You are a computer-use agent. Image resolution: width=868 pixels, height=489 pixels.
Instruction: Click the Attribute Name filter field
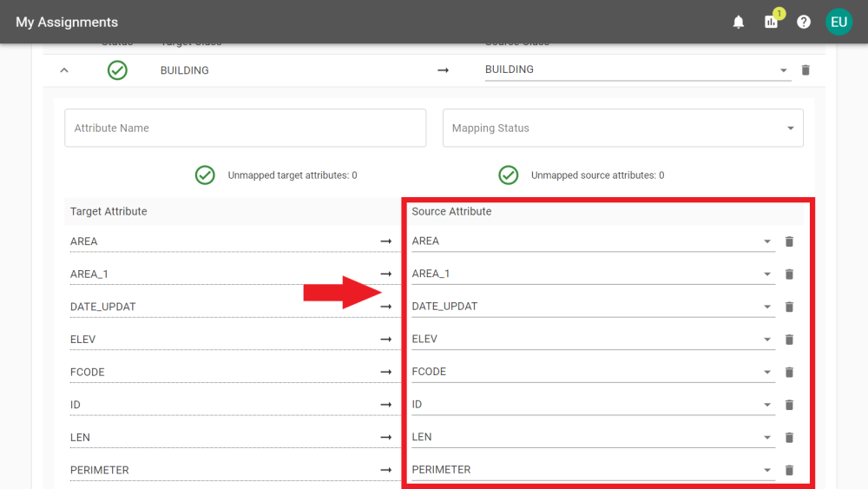pyautogui.click(x=245, y=128)
